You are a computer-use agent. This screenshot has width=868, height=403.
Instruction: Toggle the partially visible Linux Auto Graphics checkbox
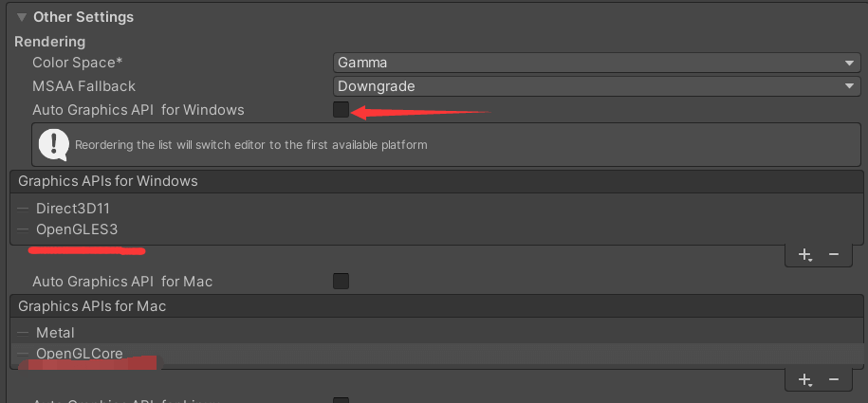coord(341,400)
